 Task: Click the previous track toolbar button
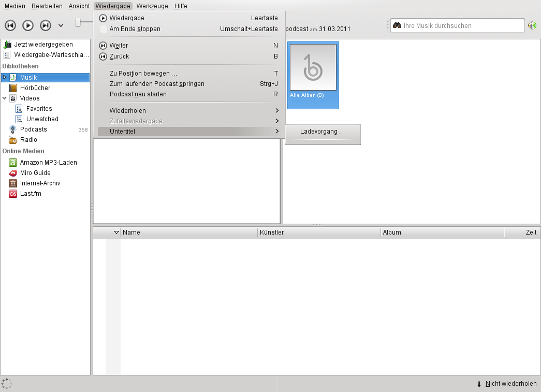pos(10,25)
